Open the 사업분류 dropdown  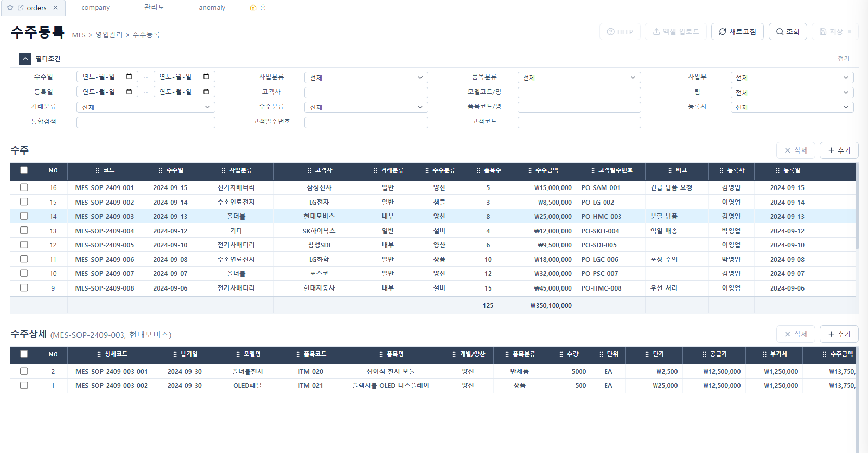366,78
